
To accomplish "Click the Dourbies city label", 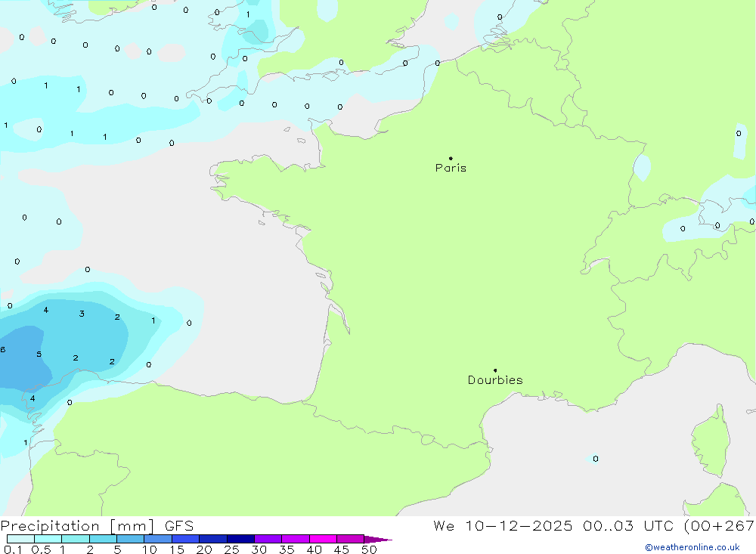I will 495,380.
